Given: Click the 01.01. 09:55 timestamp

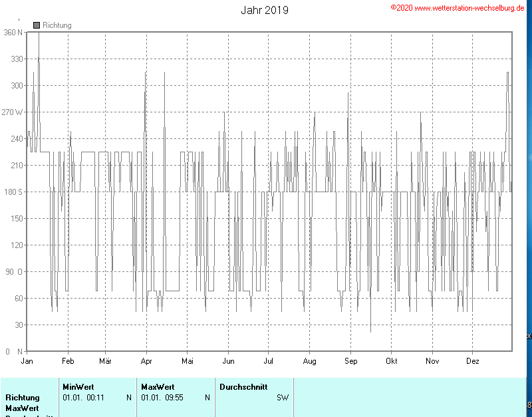Looking at the screenshot, I should tap(162, 398).
